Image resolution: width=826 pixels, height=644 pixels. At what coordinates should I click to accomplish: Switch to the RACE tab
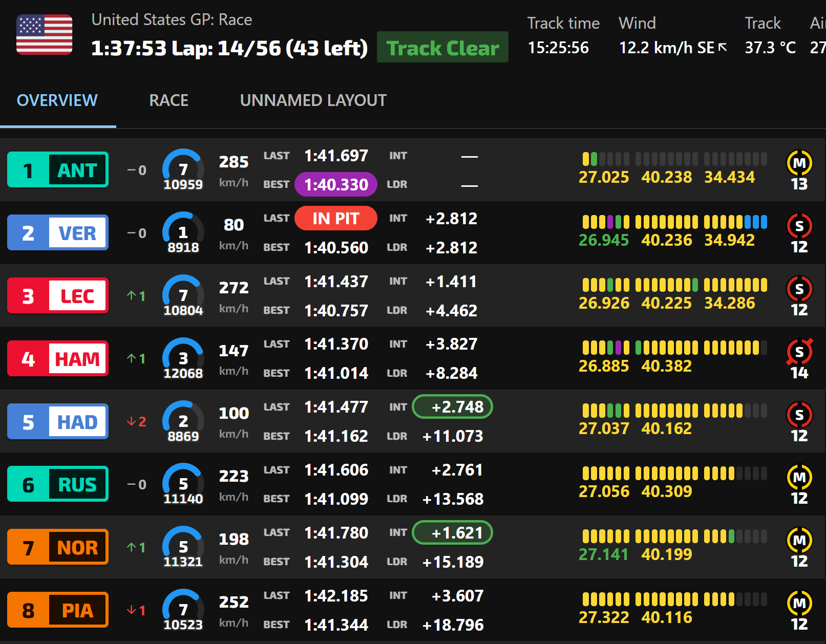pos(168,100)
